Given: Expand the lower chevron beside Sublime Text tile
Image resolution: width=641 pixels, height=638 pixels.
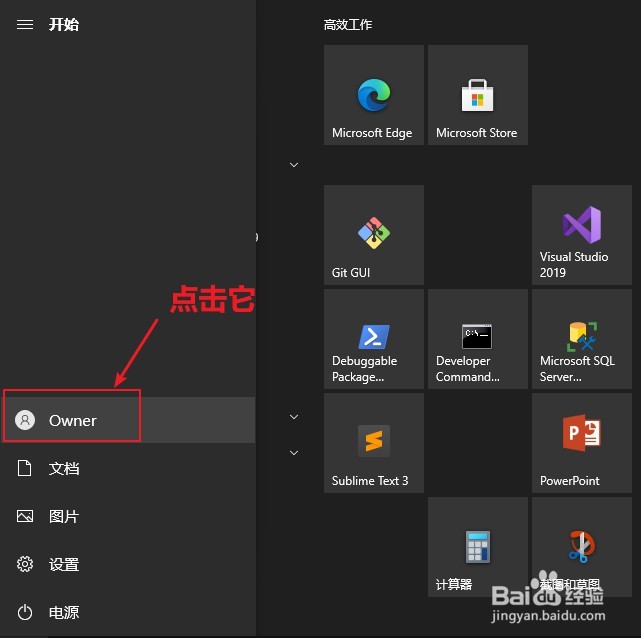Looking at the screenshot, I should tap(294, 452).
